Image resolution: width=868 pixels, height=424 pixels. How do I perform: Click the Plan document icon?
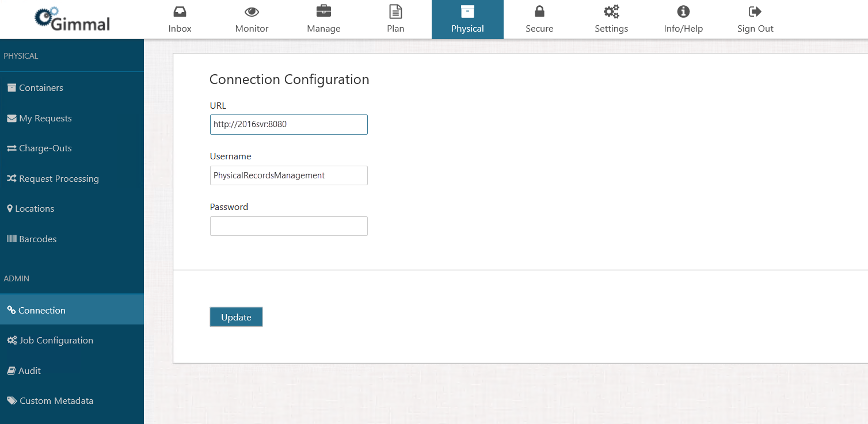395,12
